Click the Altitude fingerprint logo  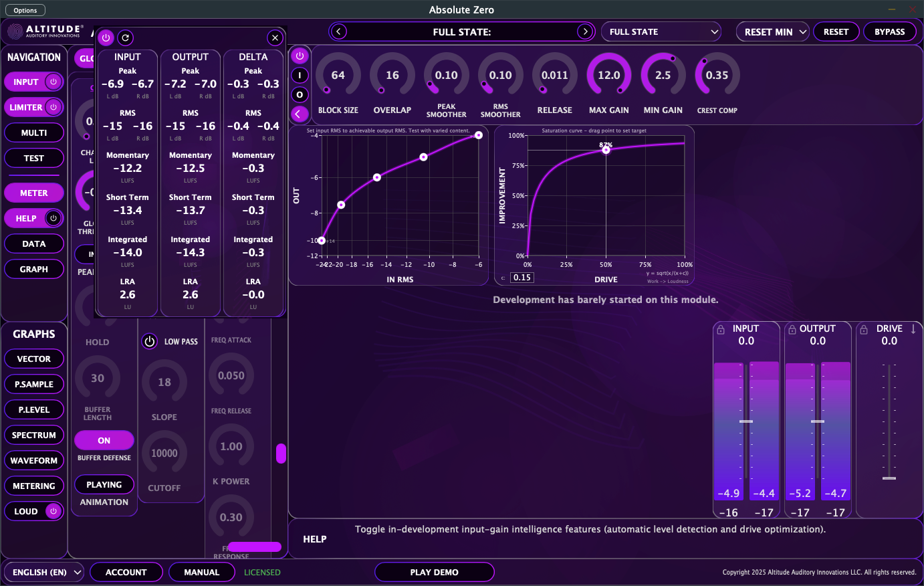[17, 31]
